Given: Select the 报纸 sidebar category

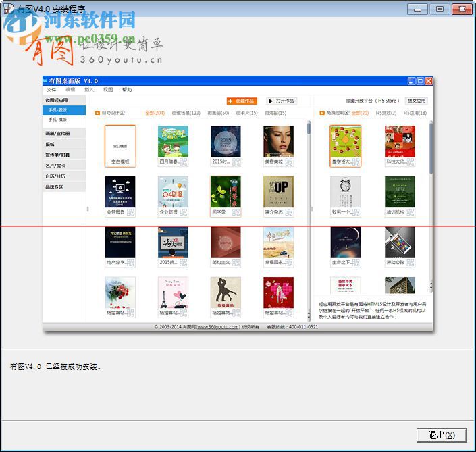Looking at the screenshot, I should point(64,144).
